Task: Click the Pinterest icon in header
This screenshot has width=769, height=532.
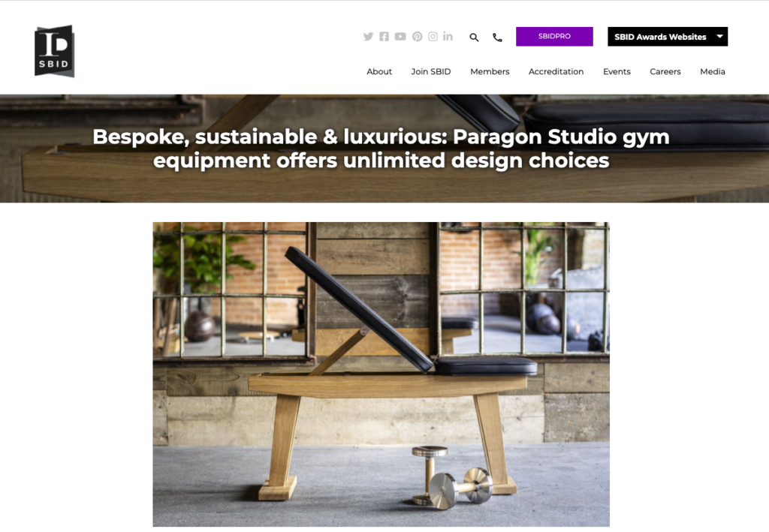Action: [417, 37]
